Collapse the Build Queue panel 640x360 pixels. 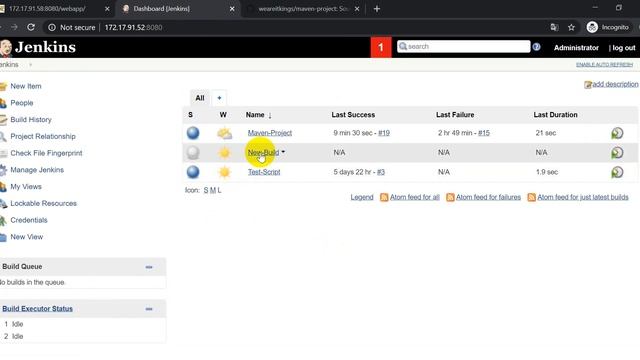149,267
